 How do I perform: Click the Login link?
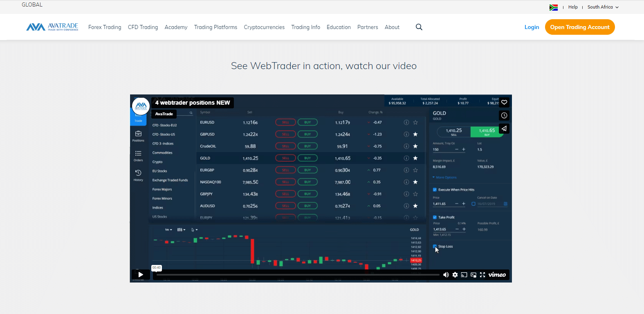click(x=532, y=27)
